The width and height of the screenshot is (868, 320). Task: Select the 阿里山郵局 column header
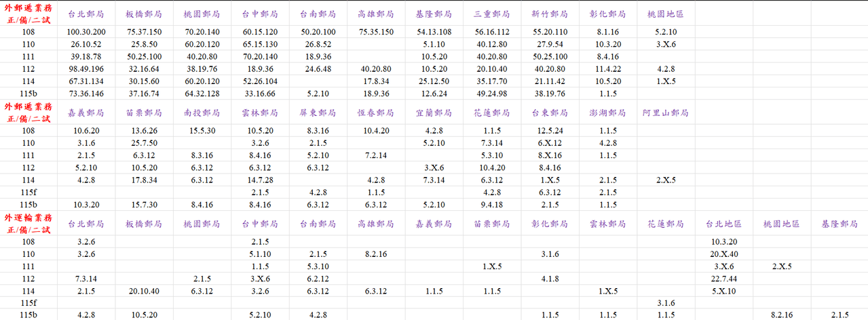pyautogui.click(x=666, y=113)
